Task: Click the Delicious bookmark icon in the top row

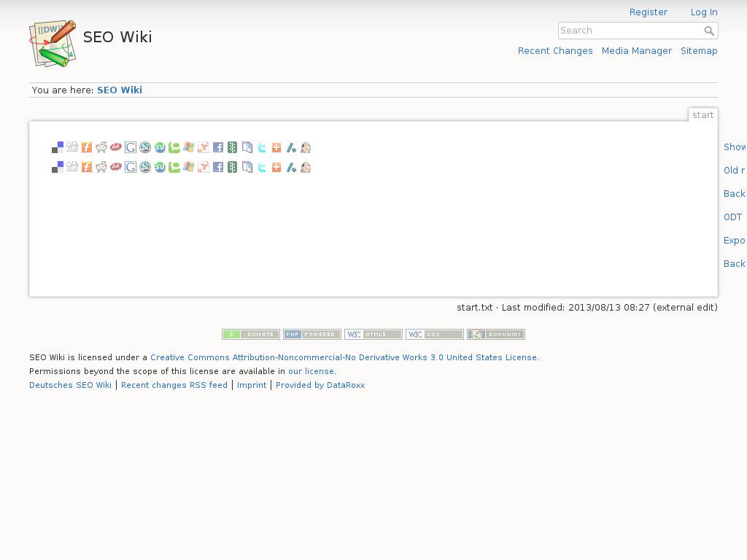Action: coord(58,147)
